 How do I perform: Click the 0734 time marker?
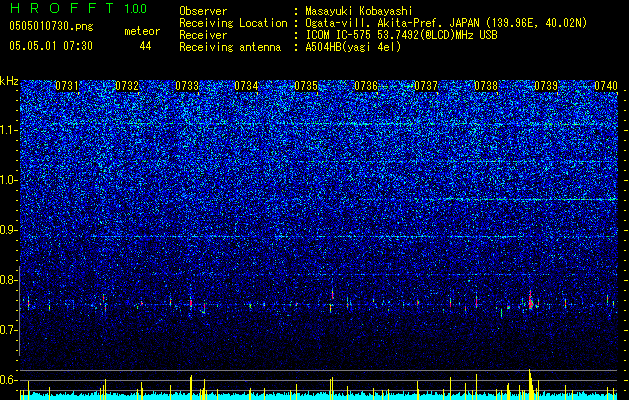(246, 86)
